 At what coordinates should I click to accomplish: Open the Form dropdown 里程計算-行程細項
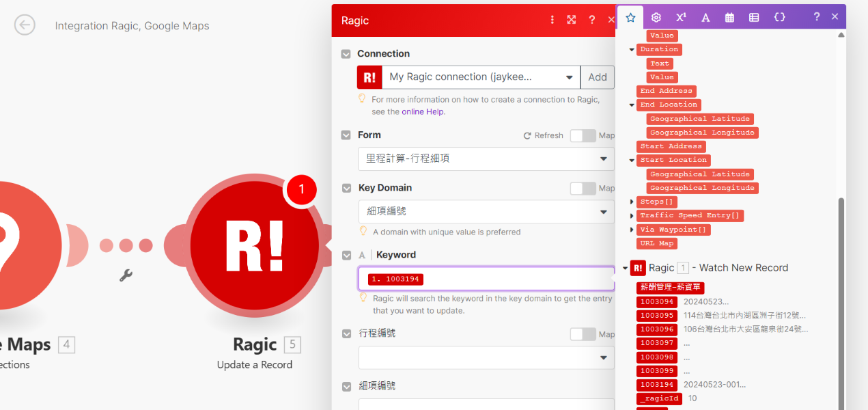[x=486, y=159]
